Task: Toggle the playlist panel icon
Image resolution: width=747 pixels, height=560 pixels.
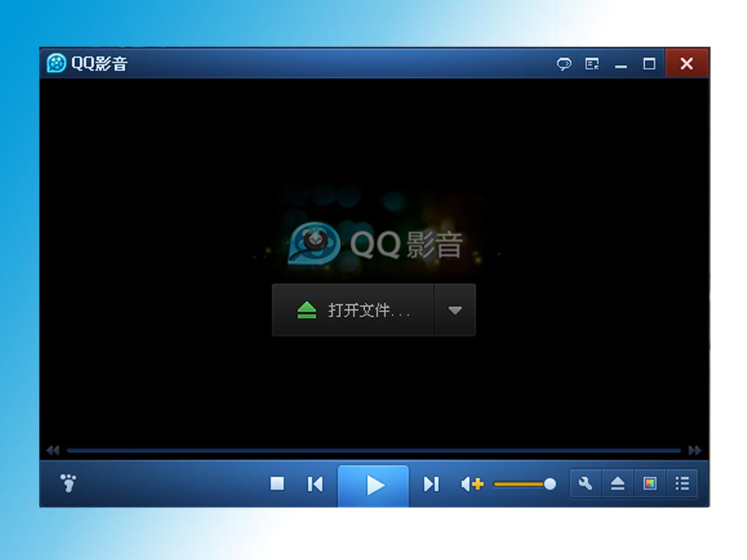Action: click(x=682, y=483)
